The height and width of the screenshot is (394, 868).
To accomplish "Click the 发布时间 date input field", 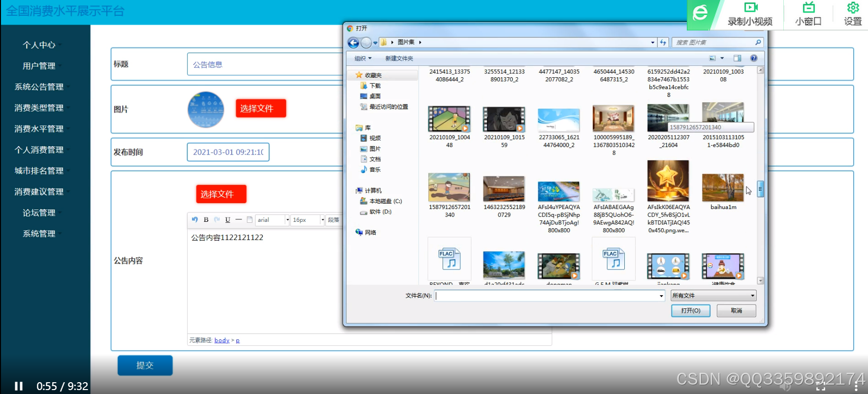I will coord(228,152).
